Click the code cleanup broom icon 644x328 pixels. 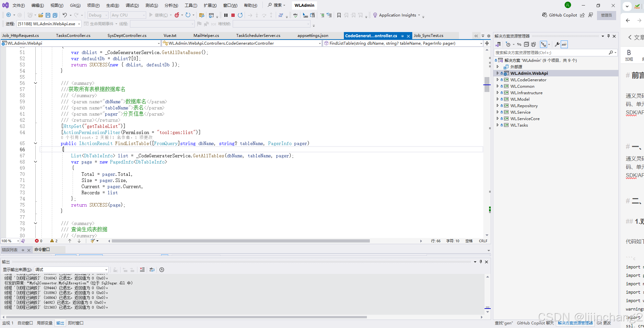(x=93, y=241)
